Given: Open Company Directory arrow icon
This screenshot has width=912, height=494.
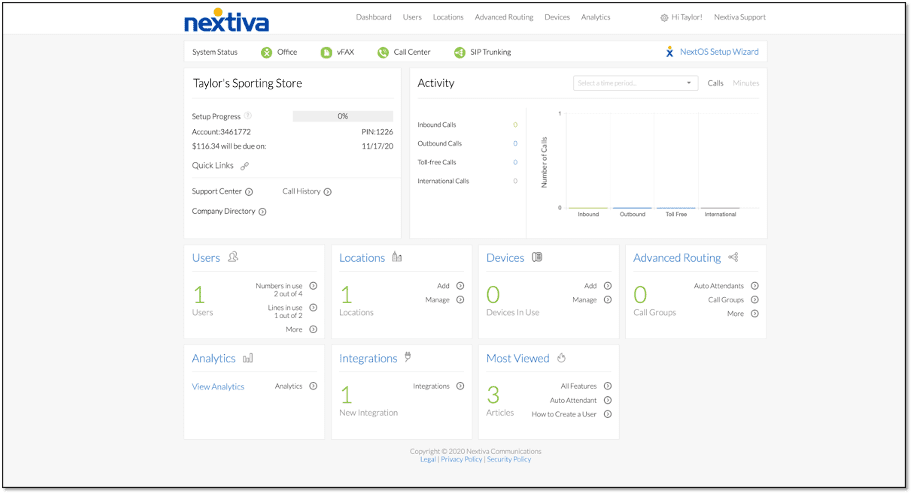Looking at the screenshot, I should [x=262, y=212].
